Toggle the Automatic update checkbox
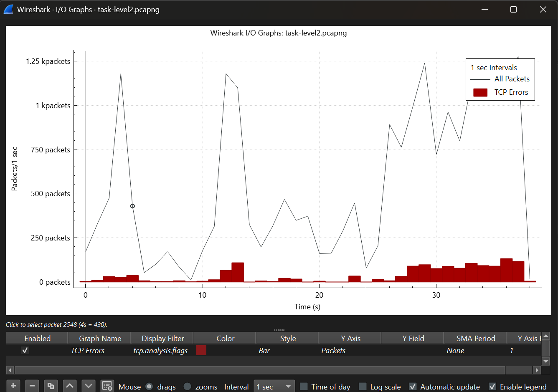The image size is (558, 392). coord(413,387)
